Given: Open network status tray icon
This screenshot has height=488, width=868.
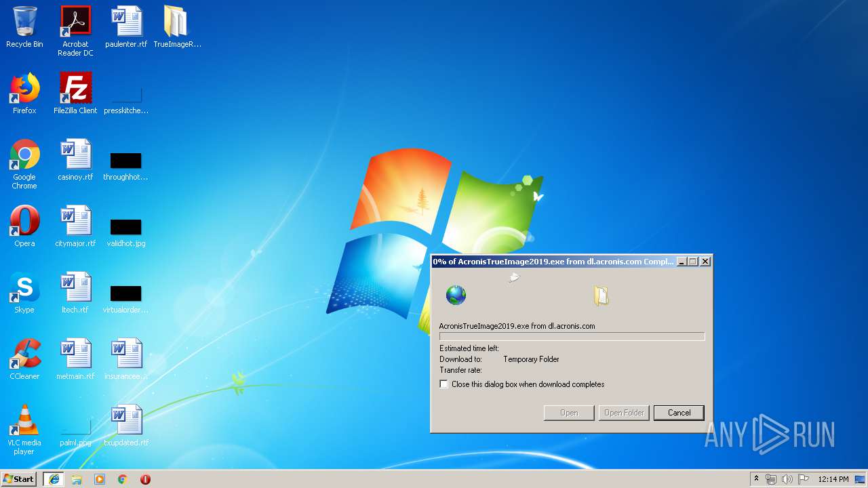Looking at the screenshot, I should pos(771,479).
